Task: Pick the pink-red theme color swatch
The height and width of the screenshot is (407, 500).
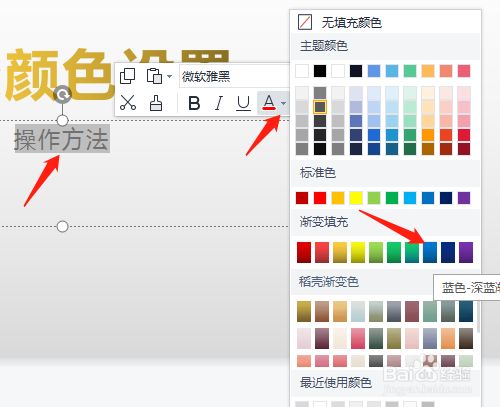Action: point(464,71)
